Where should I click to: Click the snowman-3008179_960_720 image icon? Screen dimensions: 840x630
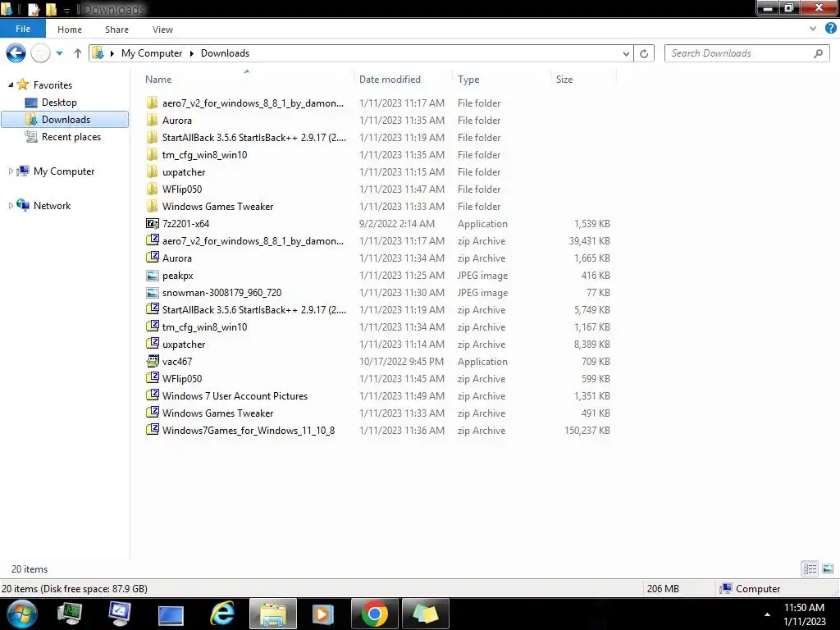152,293
